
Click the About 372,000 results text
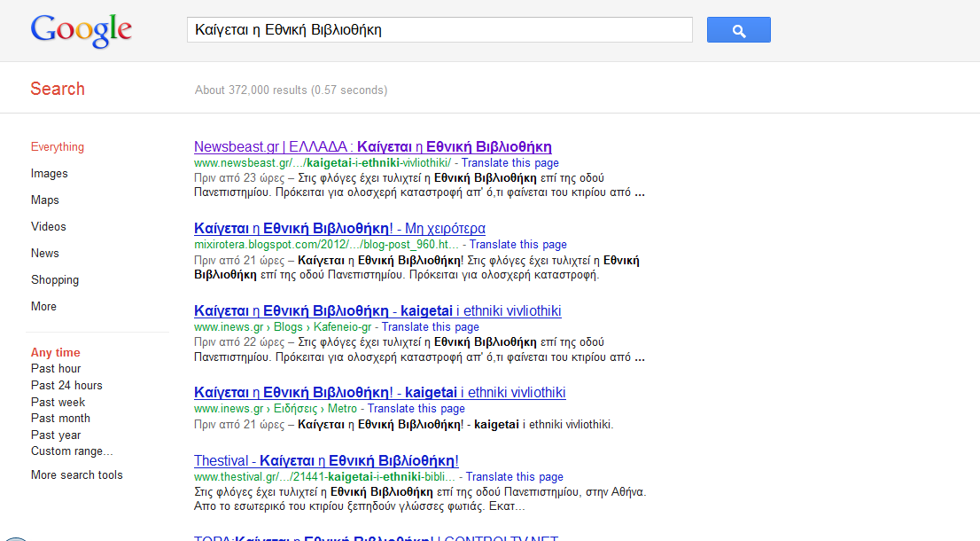[292, 90]
